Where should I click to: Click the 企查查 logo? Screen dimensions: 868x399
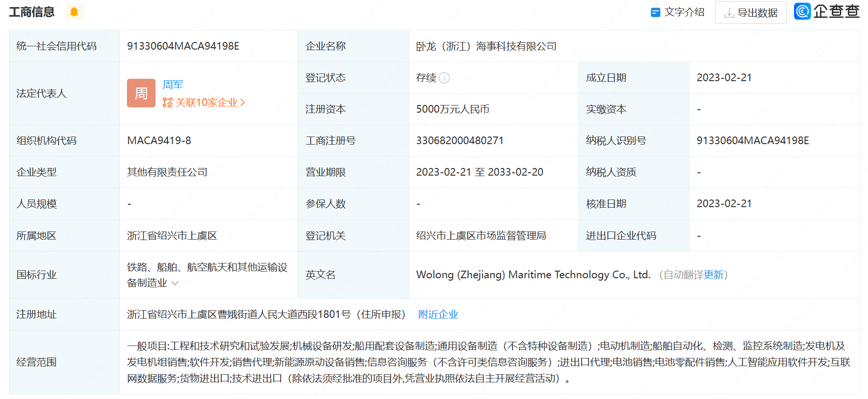[826, 11]
